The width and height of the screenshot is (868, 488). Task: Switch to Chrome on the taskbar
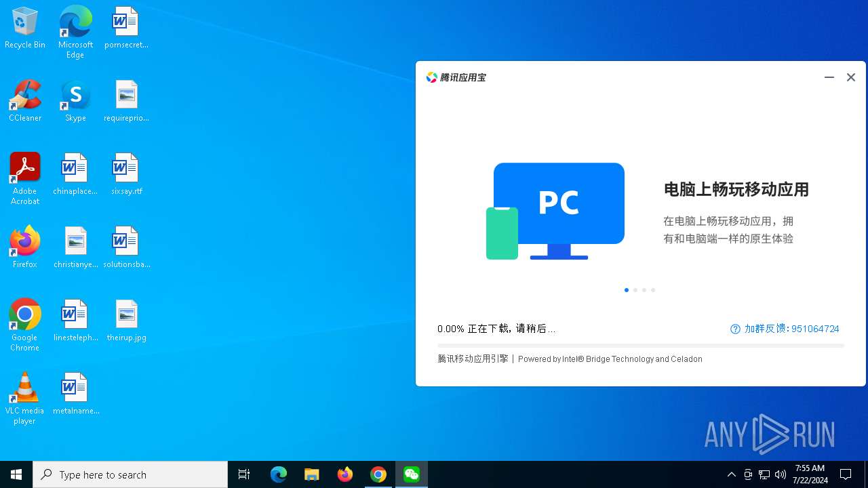378,474
